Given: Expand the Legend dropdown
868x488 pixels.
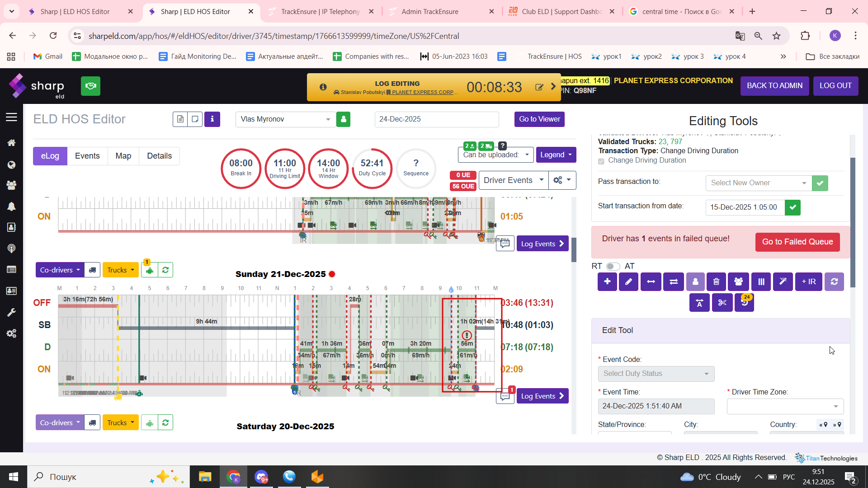Looking at the screenshot, I should 556,155.
